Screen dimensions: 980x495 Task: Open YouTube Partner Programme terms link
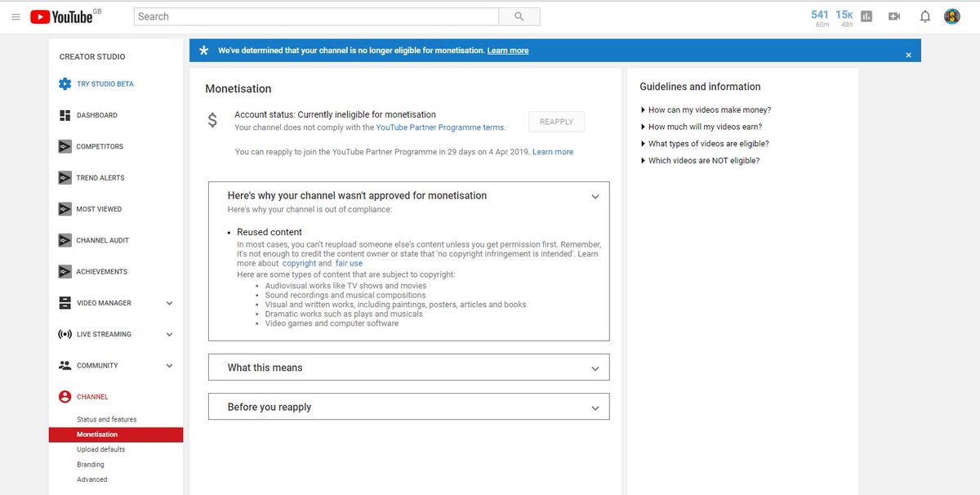(441, 127)
